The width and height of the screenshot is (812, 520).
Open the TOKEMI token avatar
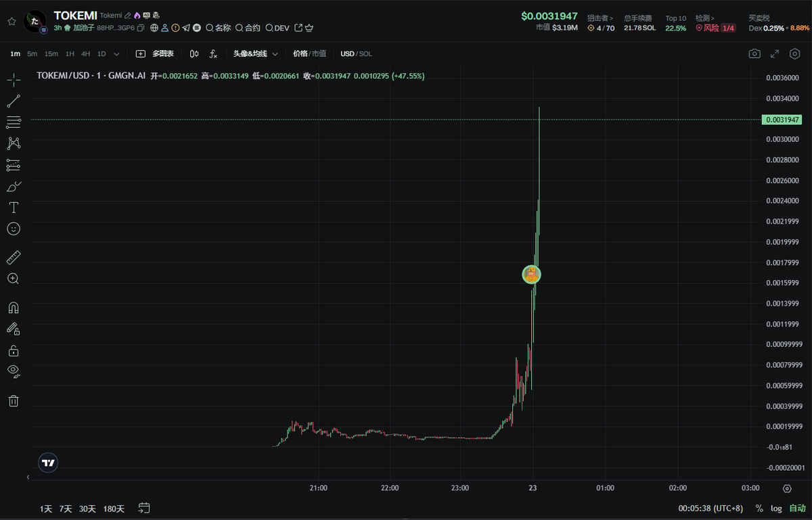(35, 22)
